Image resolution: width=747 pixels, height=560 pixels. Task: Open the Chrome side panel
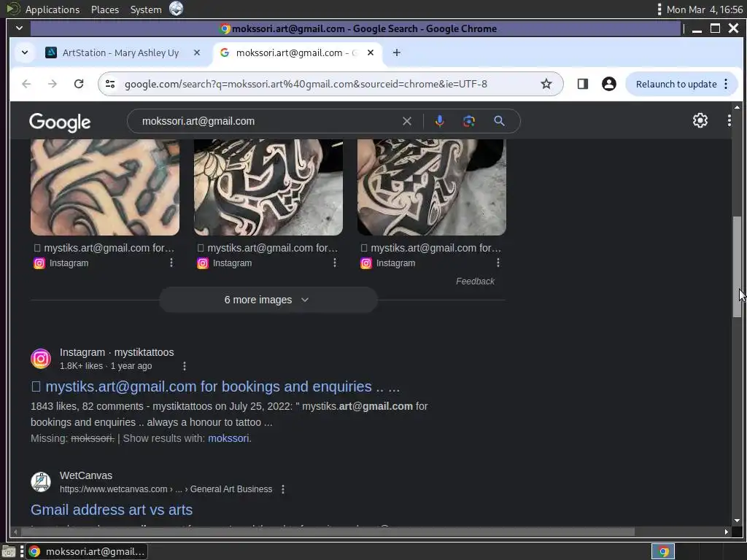(582, 84)
